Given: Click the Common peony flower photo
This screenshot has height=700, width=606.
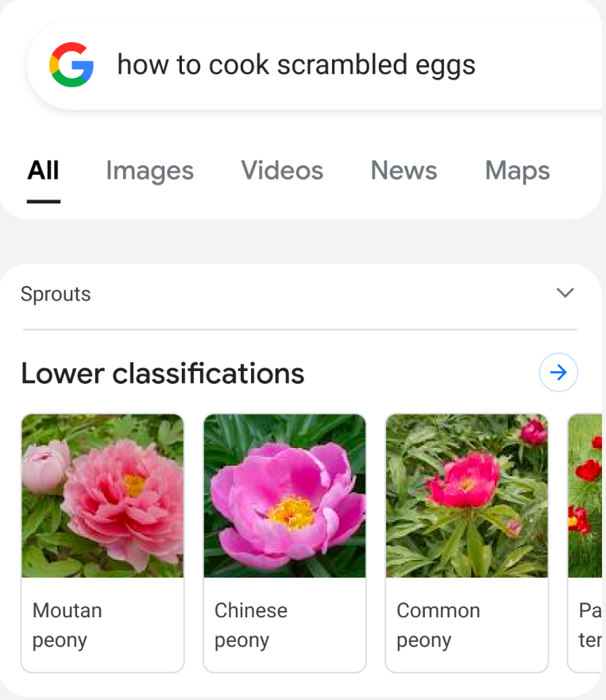Looking at the screenshot, I should coord(466,495).
